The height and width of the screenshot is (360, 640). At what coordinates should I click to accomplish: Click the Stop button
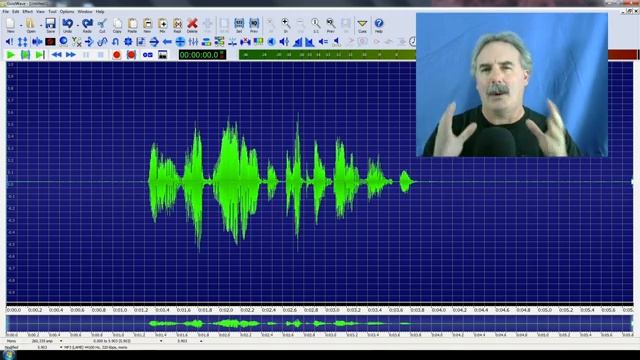pos(101,55)
